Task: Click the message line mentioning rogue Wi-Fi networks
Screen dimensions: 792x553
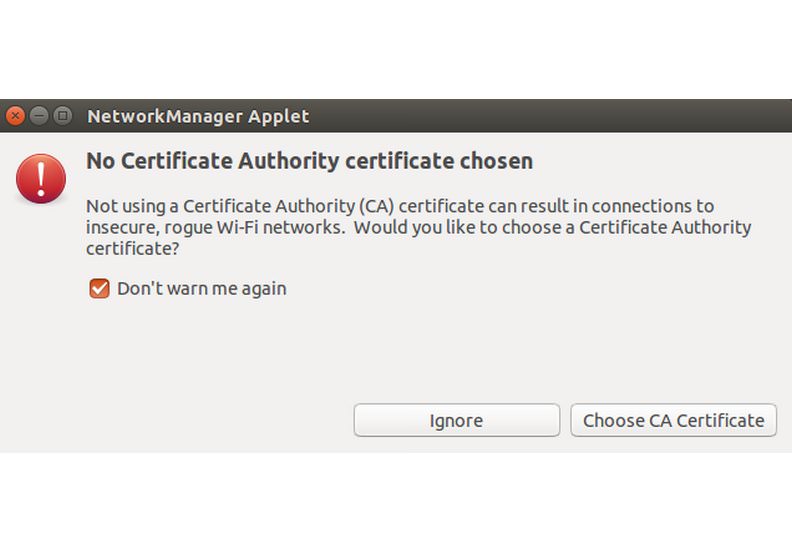Action: tap(418, 227)
